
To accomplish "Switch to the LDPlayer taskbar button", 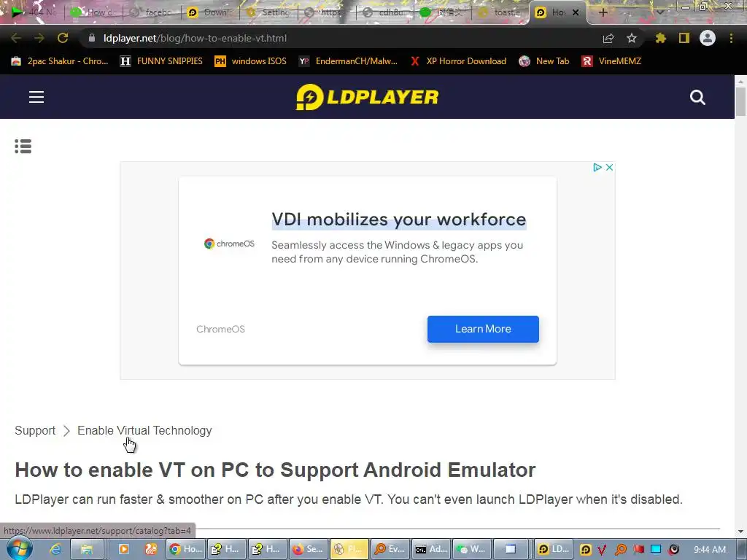I will click(554, 549).
